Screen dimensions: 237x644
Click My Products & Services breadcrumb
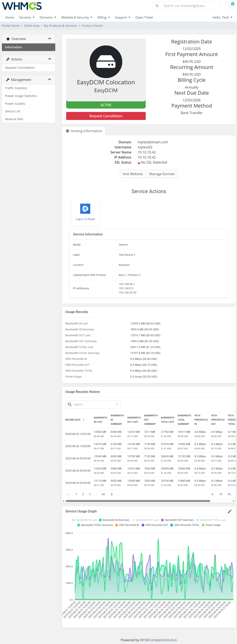point(60,26)
